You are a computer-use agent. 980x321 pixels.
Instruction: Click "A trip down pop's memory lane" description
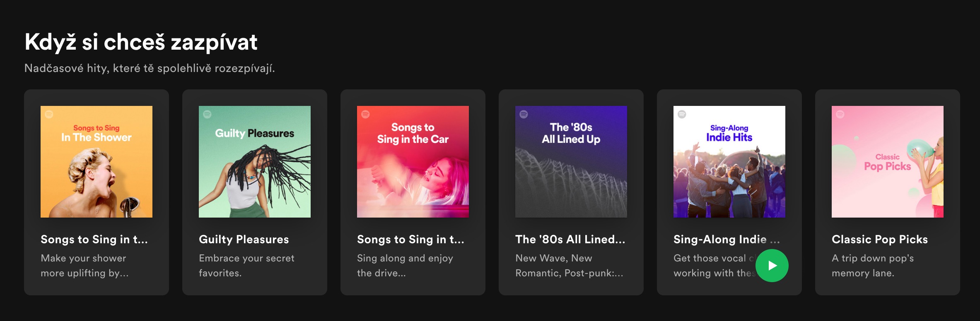873,266
